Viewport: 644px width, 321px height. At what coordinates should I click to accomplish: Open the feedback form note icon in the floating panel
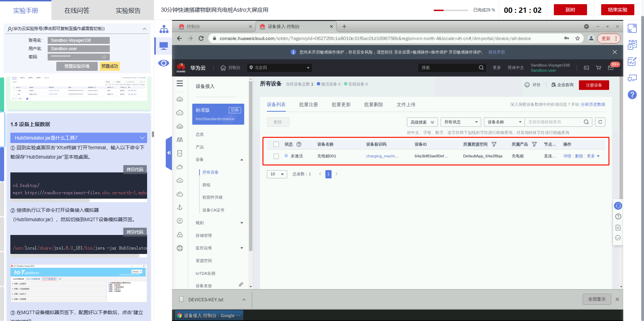(x=618, y=227)
